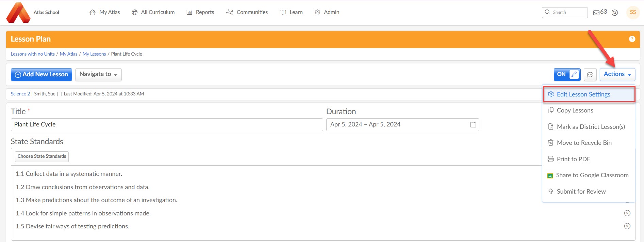Image resolution: width=644 pixels, height=242 pixels.
Task: Choose Mark as District Lesson(s)
Action: pyautogui.click(x=589, y=127)
